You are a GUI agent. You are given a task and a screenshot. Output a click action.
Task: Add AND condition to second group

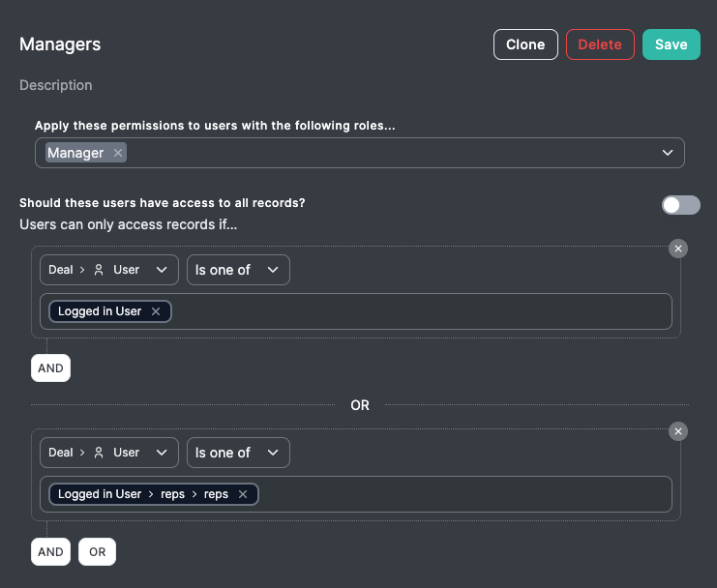click(x=50, y=552)
